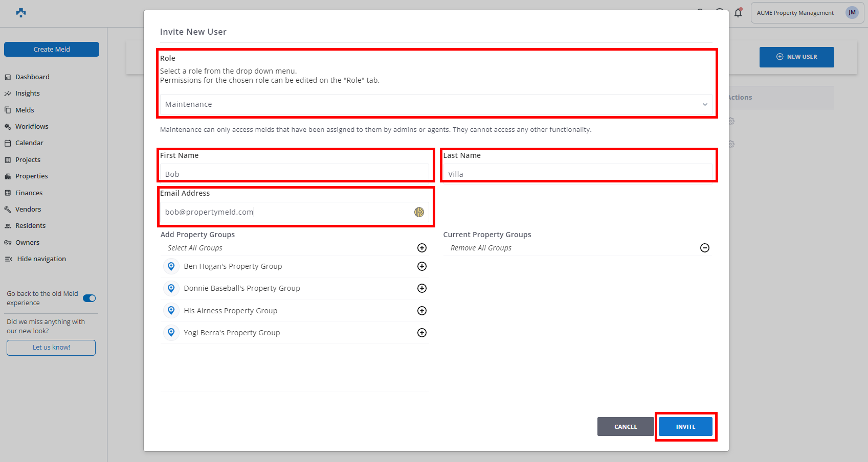Navigate to Properties in the sidebar
The height and width of the screenshot is (462, 868).
pyautogui.click(x=31, y=176)
